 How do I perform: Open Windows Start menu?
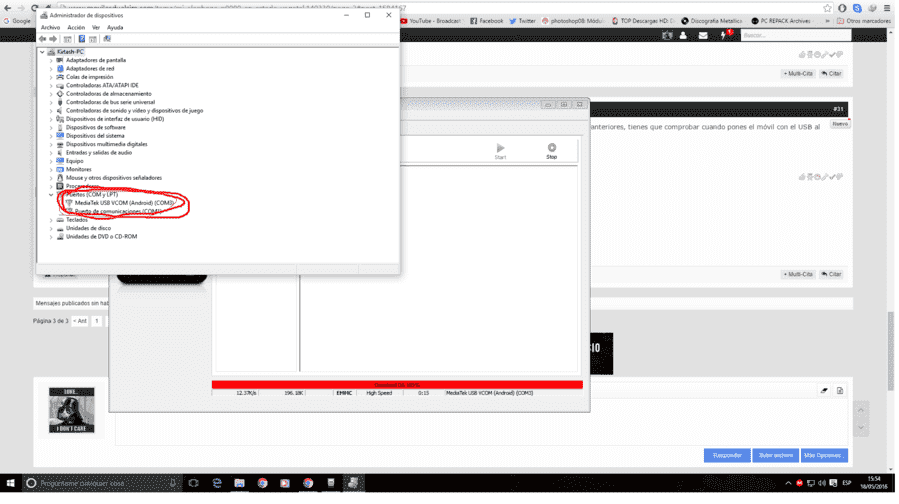[x=10, y=483]
